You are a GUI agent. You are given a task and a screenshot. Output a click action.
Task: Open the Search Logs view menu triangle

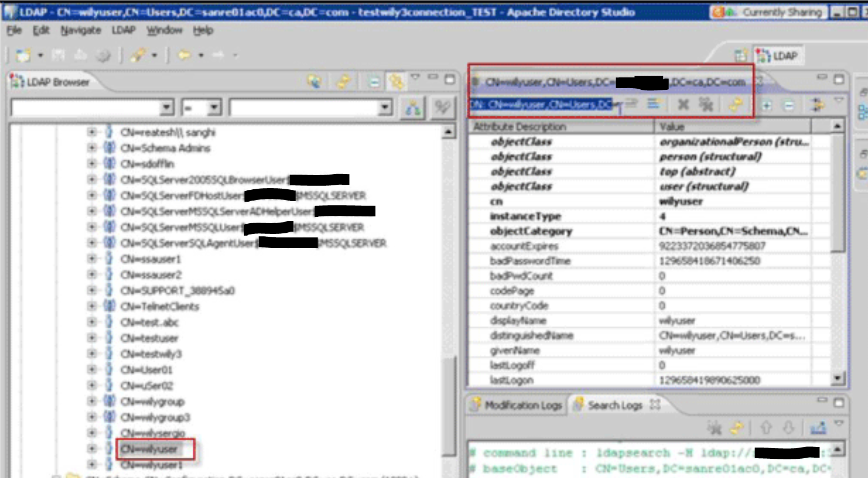click(839, 423)
